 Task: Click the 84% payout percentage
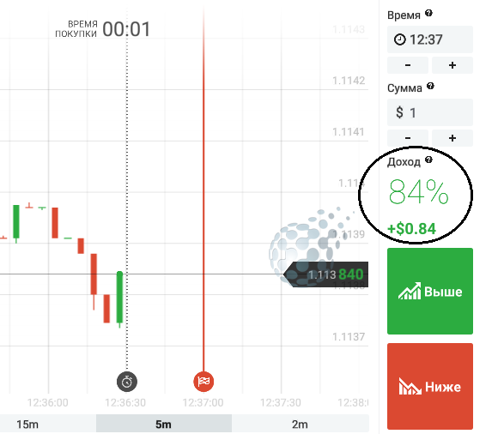tap(418, 192)
